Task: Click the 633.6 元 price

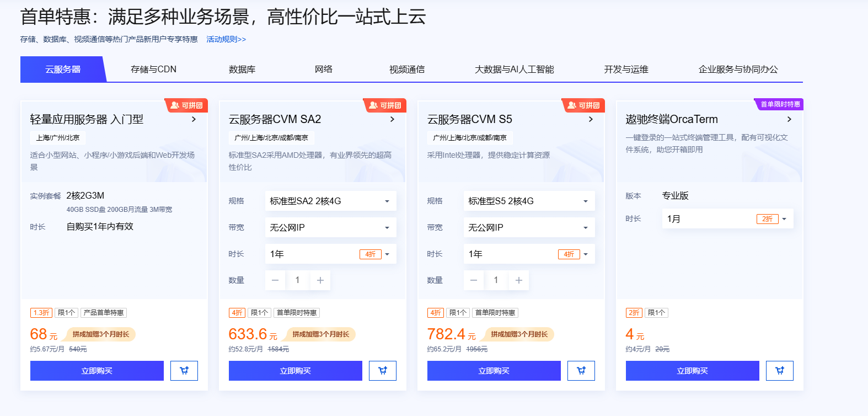Action: click(253, 334)
